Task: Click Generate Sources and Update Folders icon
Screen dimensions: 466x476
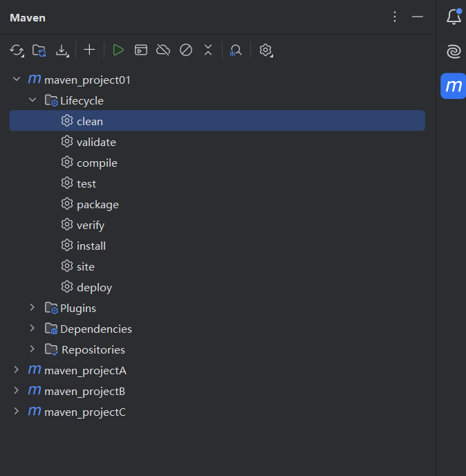Action: (39, 51)
